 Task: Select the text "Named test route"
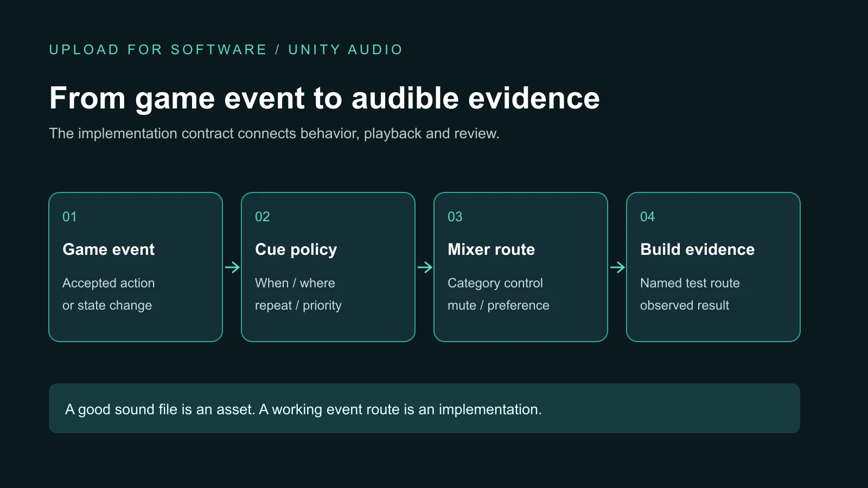[690, 283]
